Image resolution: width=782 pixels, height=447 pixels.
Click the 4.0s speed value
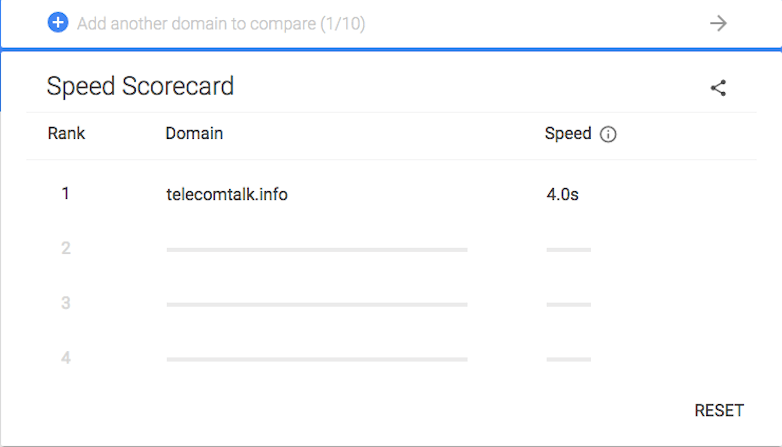[x=563, y=194]
